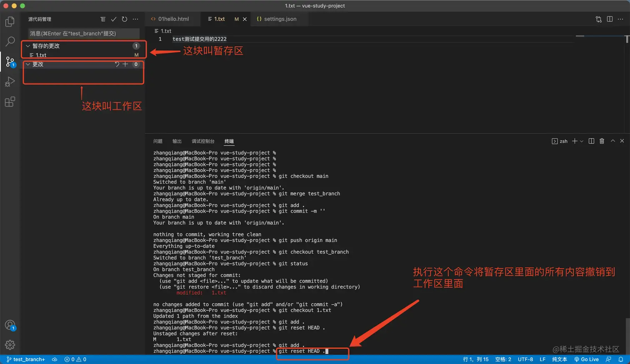Click 空格: 2 indentation setting
The height and width of the screenshot is (364, 630).
[503, 359]
